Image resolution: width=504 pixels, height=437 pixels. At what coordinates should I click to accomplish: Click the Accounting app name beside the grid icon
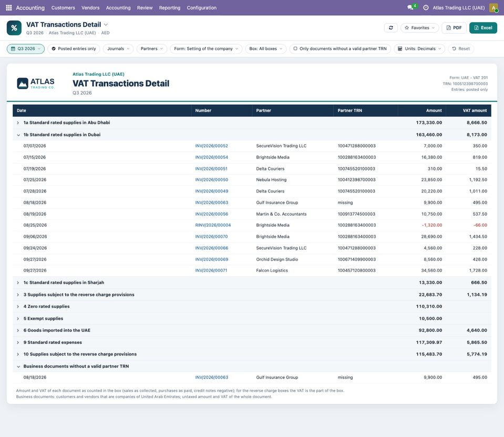click(x=30, y=8)
